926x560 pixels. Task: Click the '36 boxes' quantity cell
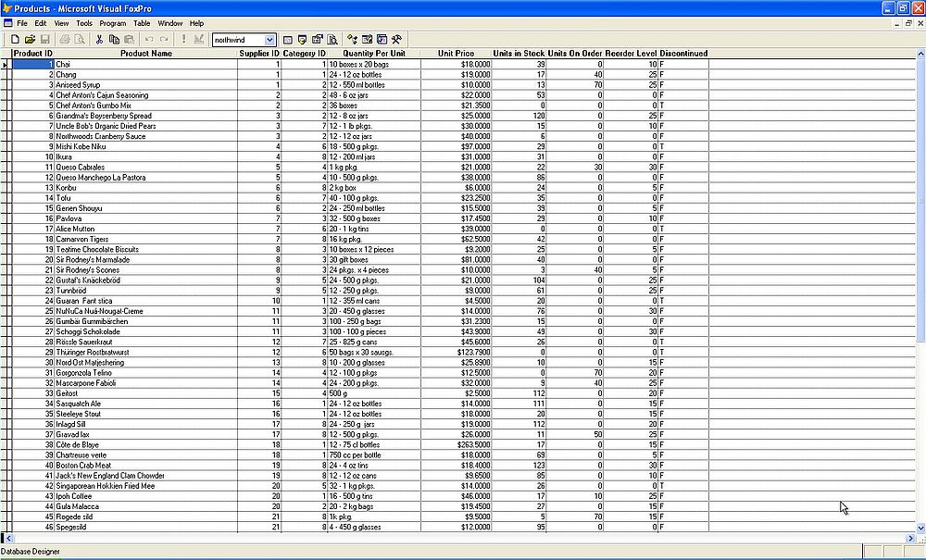[374, 106]
